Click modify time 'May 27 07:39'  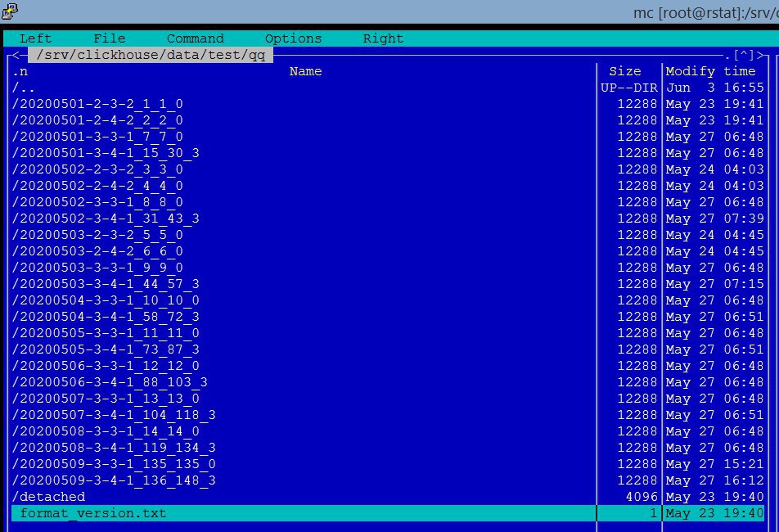714,219
